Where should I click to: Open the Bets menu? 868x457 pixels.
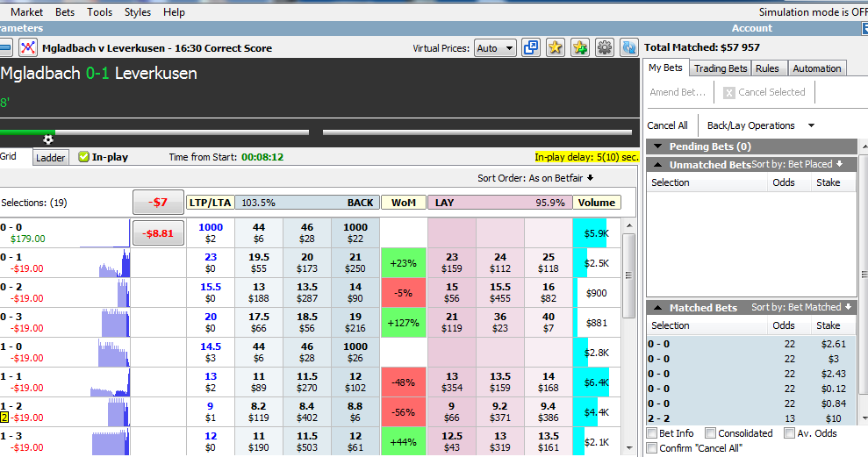coord(65,12)
